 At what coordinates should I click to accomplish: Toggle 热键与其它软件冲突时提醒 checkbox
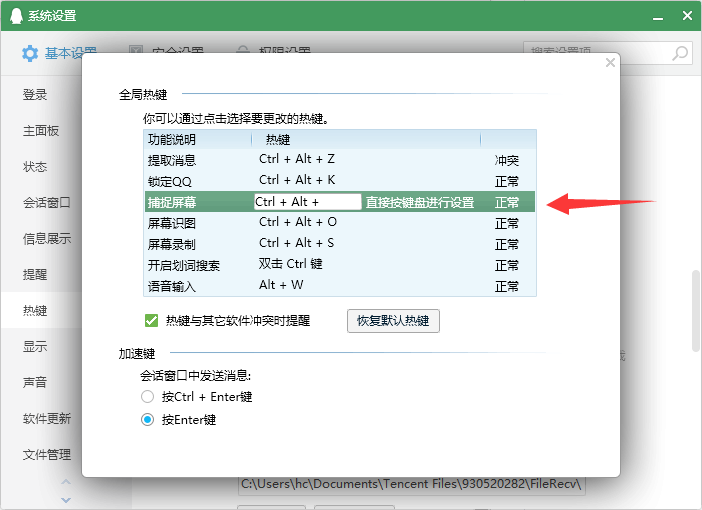click(x=151, y=321)
